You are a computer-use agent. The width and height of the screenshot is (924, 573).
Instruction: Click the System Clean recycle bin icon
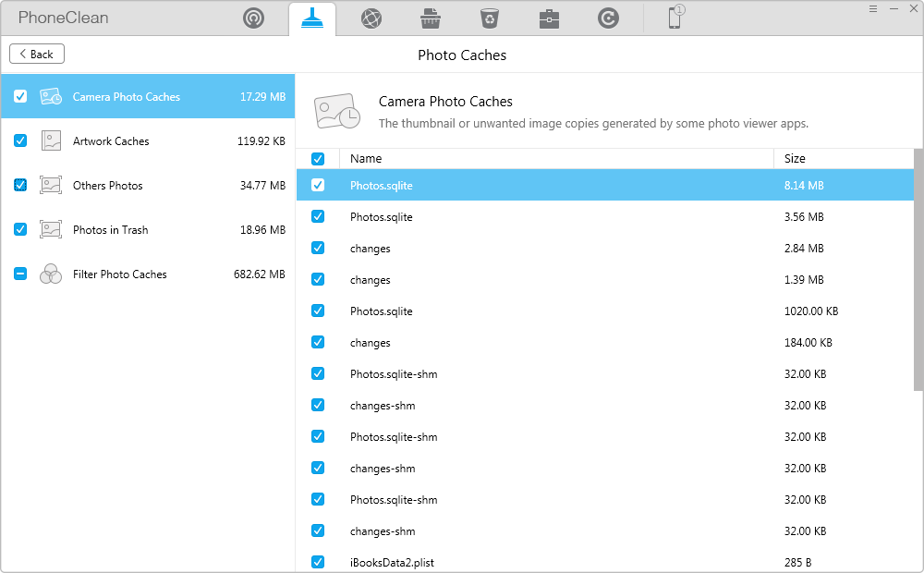coord(489,18)
